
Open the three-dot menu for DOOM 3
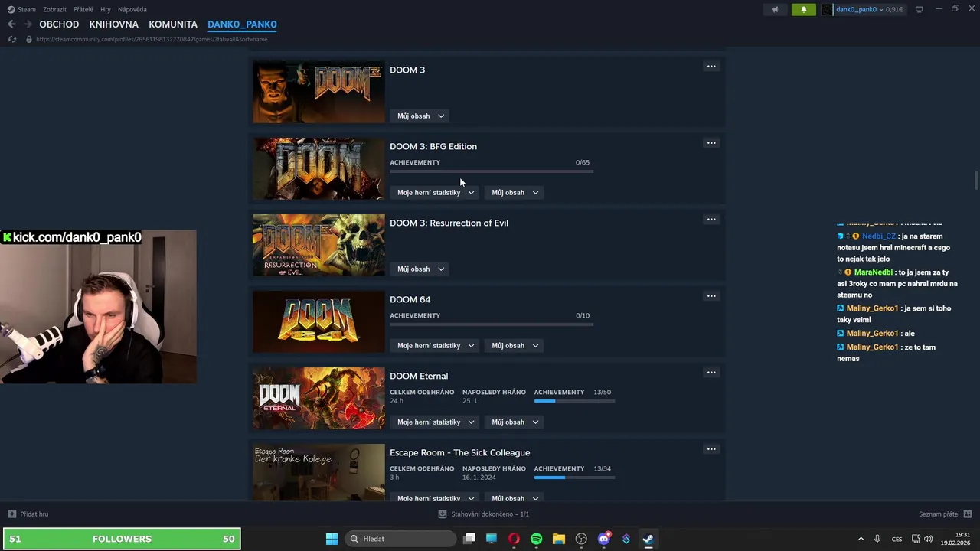(711, 67)
